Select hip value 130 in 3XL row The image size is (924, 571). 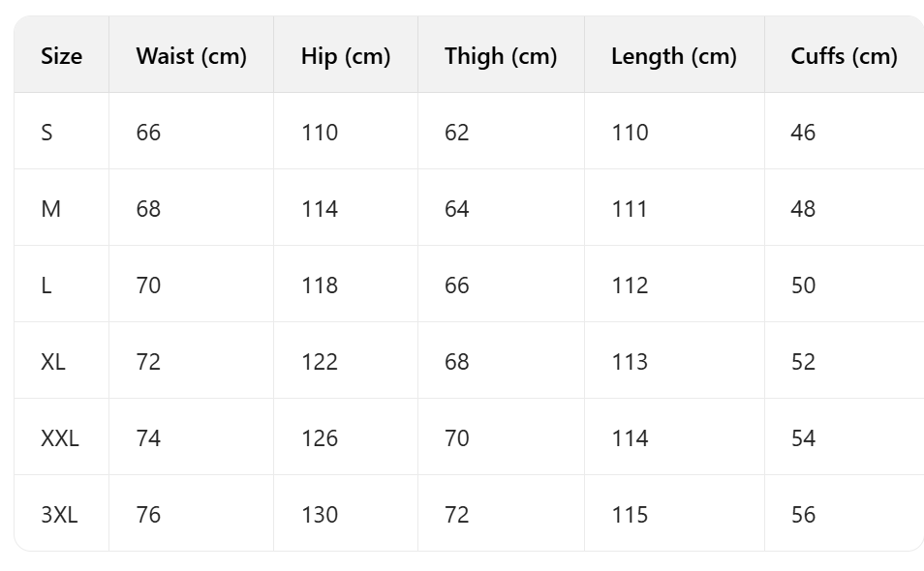click(x=319, y=515)
